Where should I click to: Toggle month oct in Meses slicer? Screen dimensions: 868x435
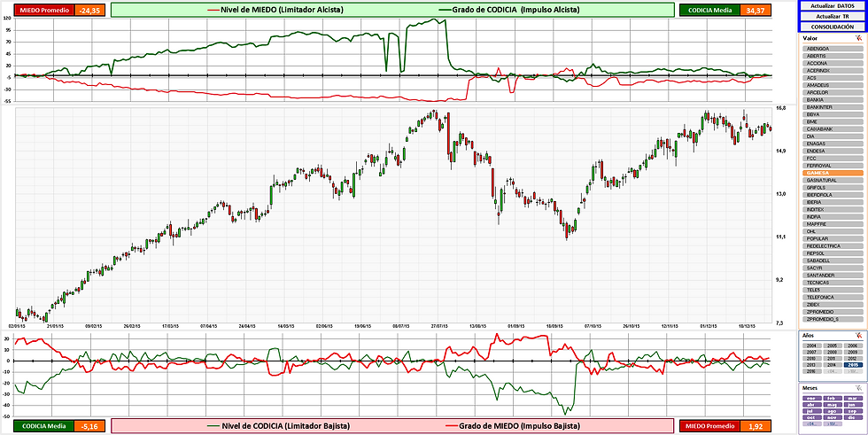[x=812, y=417]
